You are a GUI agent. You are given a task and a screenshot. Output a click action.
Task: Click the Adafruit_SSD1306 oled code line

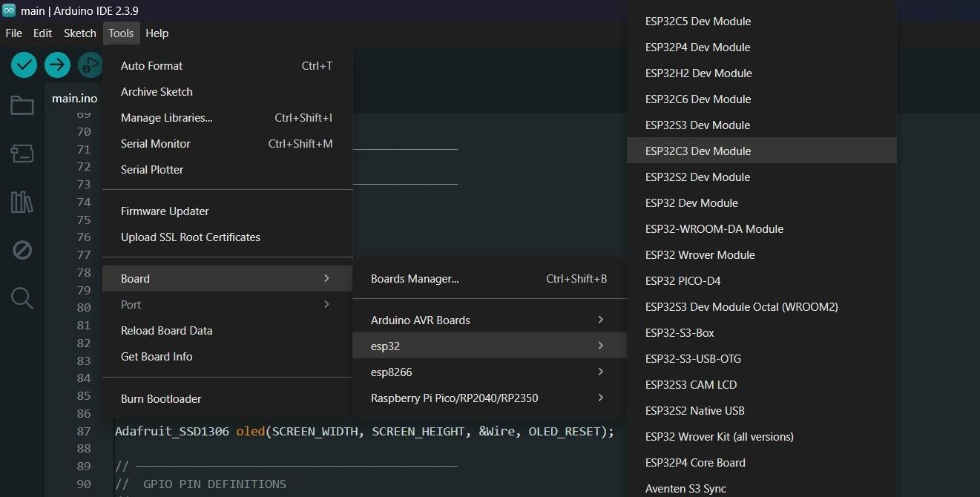364,431
